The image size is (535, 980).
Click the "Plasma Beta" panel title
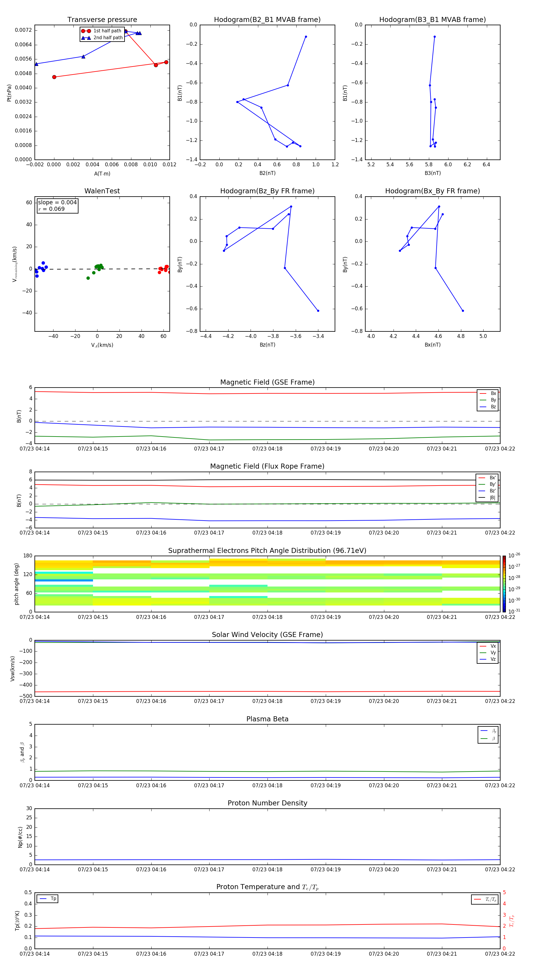point(267,719)
